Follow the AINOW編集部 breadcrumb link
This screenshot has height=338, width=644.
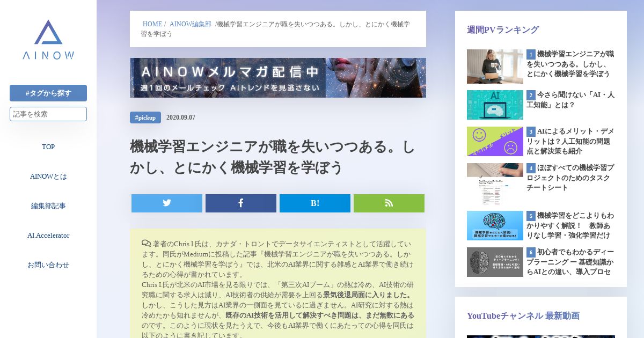191,24
